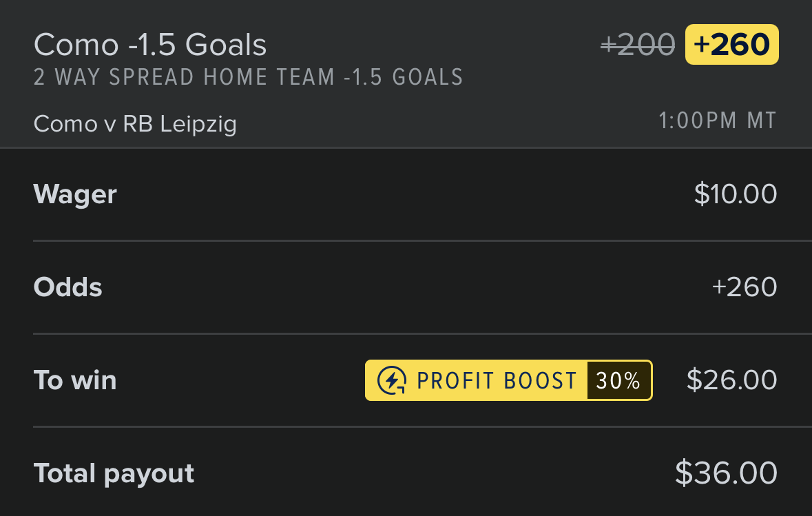This screenshot has height=516, width=812.
Task: Click the divider above Total payout row
Action: coord(423,427)
